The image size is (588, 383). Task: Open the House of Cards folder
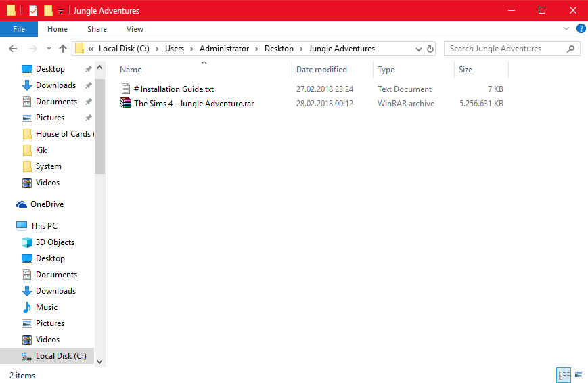(63, 134)
